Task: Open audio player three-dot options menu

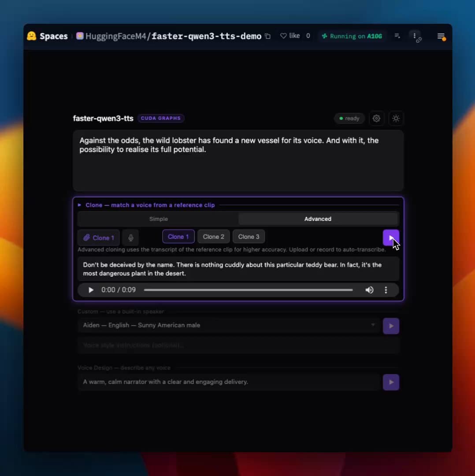Action: pos(386,290)
